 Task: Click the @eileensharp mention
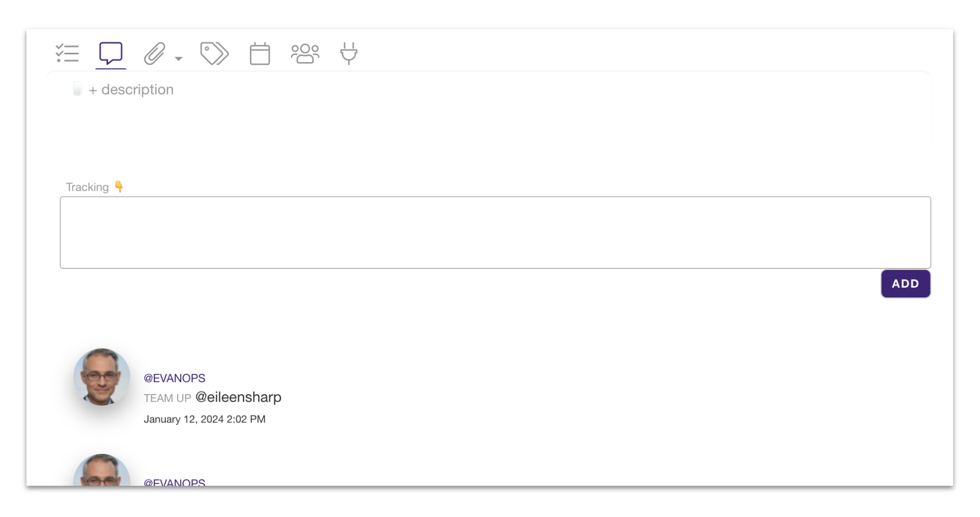coord(238,397)
